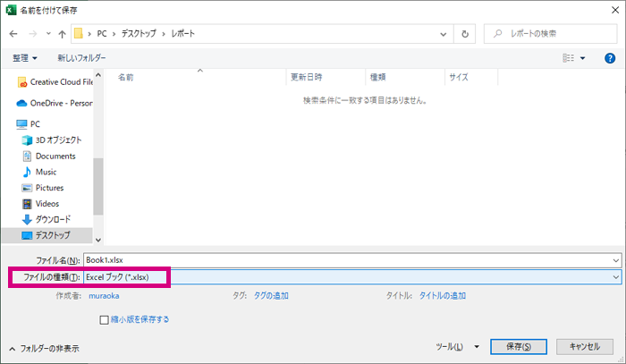This screenshot has height=364, width=626.
Task: Open the ダウンロード folder
Action: coord(47,219)
